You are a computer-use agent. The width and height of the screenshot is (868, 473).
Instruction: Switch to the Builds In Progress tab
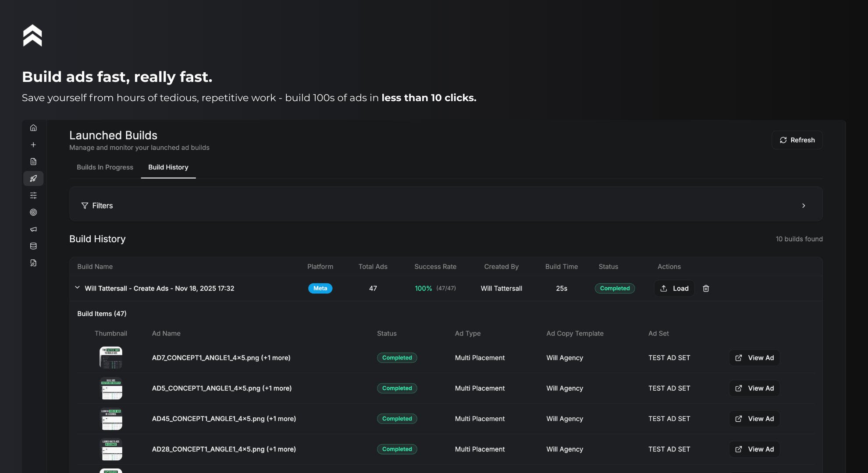coord(105,167)
